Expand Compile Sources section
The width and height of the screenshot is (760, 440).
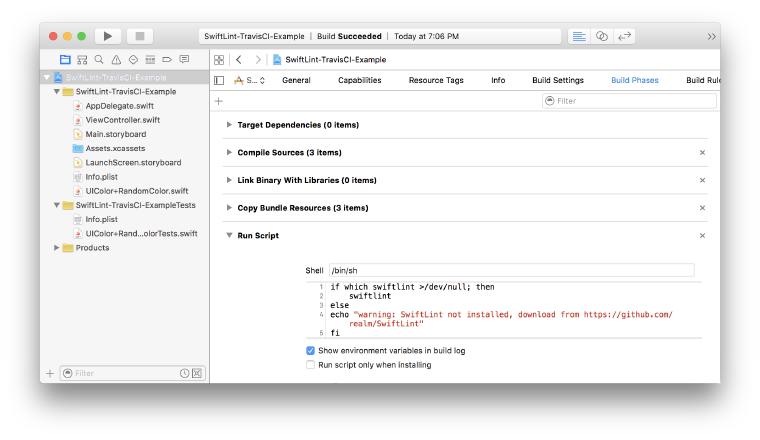(x=229, y=152)
